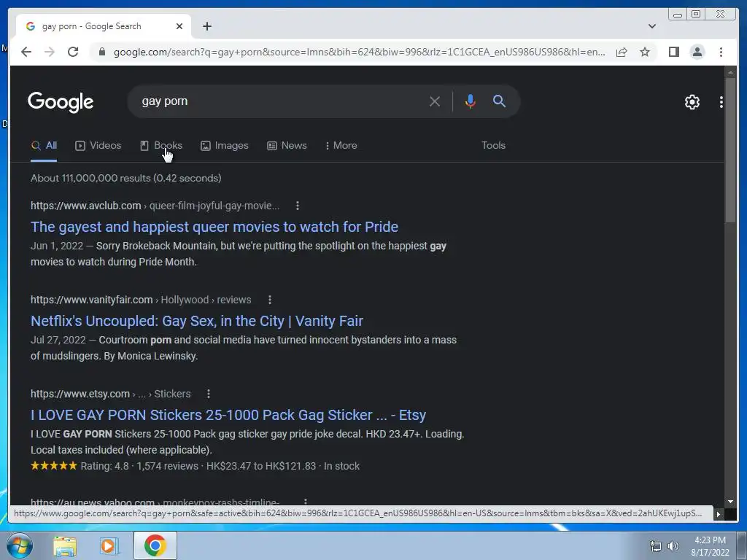
Task: Launch Windows Media Player from taskbar
Action: click(x=109, y=545)
